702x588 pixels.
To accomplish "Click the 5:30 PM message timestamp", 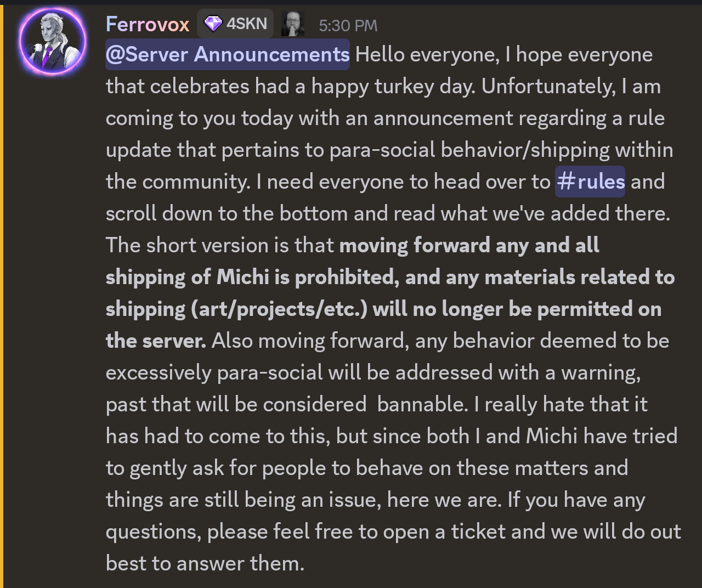I will [x=348, y=25].
